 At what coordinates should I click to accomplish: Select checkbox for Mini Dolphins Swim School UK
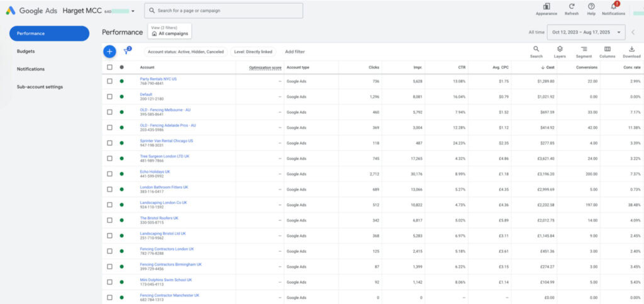click(109, 282)
